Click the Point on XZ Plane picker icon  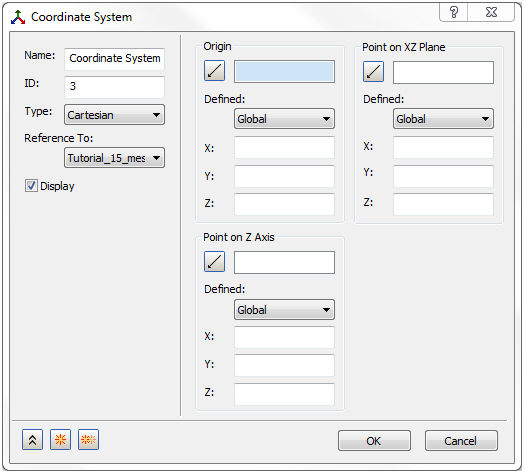[373, 72]
